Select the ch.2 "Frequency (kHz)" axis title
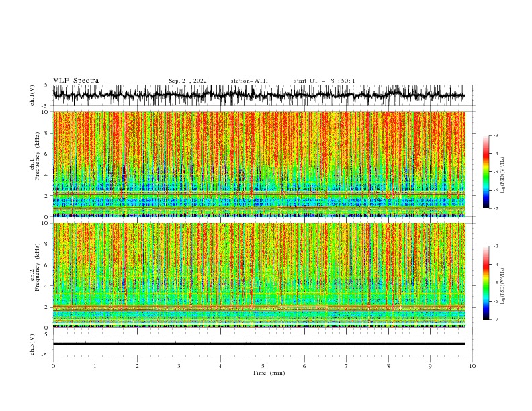 38,267
